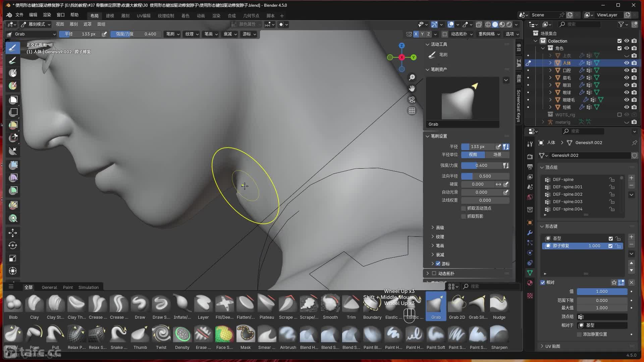Image resolution: width=644 pixels, height=362 pixels.
Task: Select the Mask brush
Action: (x=246, y=337)
